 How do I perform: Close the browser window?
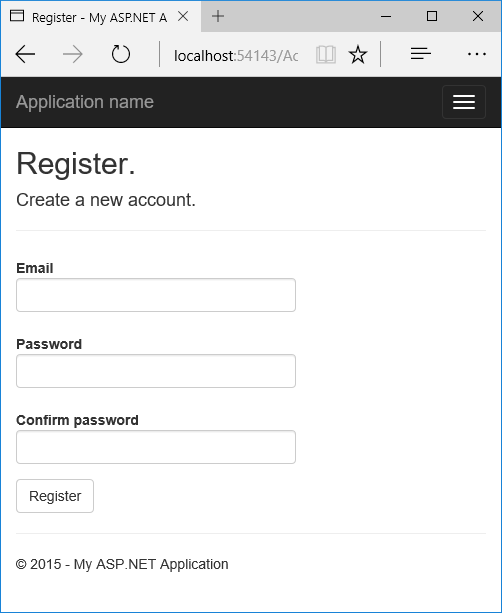[x=478, y=16]
